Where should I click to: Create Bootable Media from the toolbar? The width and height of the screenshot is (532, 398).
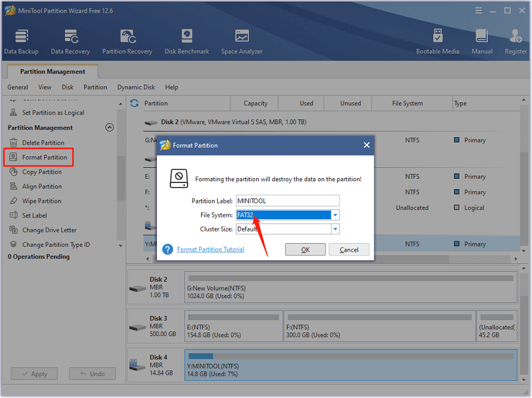[x=438, y=42]
